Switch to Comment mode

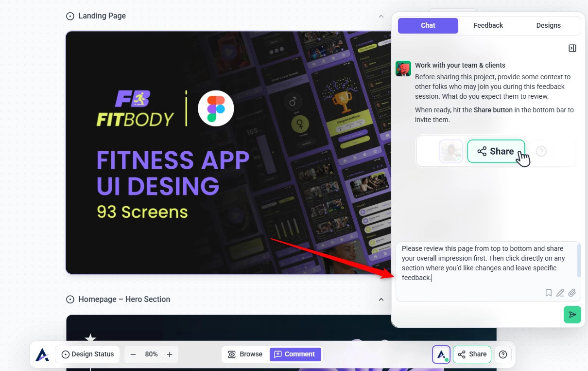pos(295,354)
